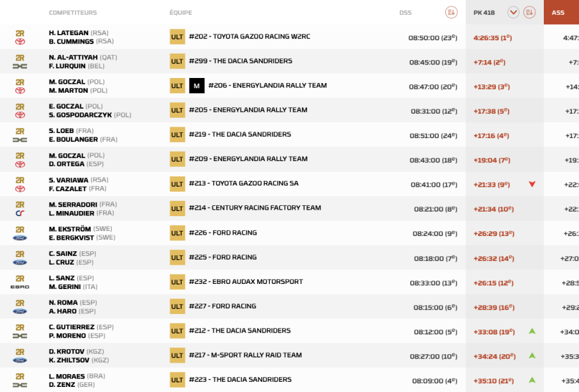Click the Competiteurs column header
The height and width of the screenshot is (392, 579).
[x=73, y=13]
